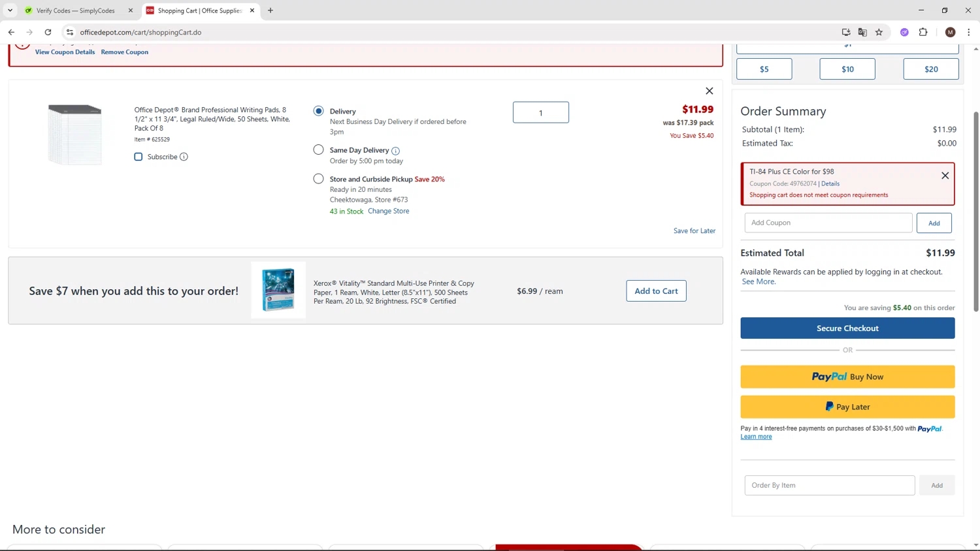Select "Item # 625529" text
This screenshot has height=551, width=980.
pyautogui.click(x=152, y=139)
